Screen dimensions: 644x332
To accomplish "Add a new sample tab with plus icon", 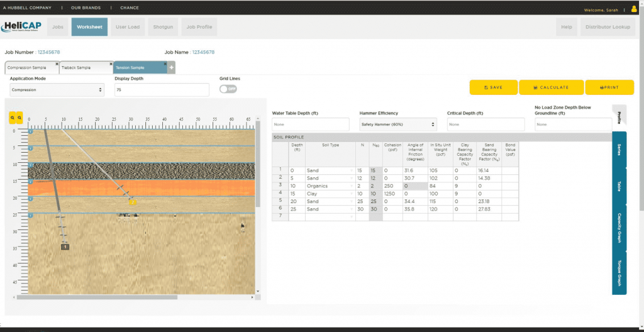I will (171, 67).
